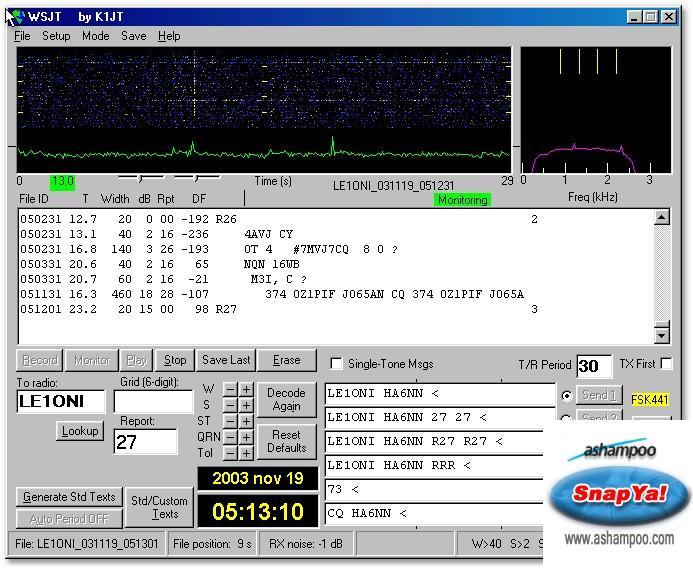Click status bar 'RX noise: -1 dB'
Screen dimensions: 693x570
click(x=306, y=543)
